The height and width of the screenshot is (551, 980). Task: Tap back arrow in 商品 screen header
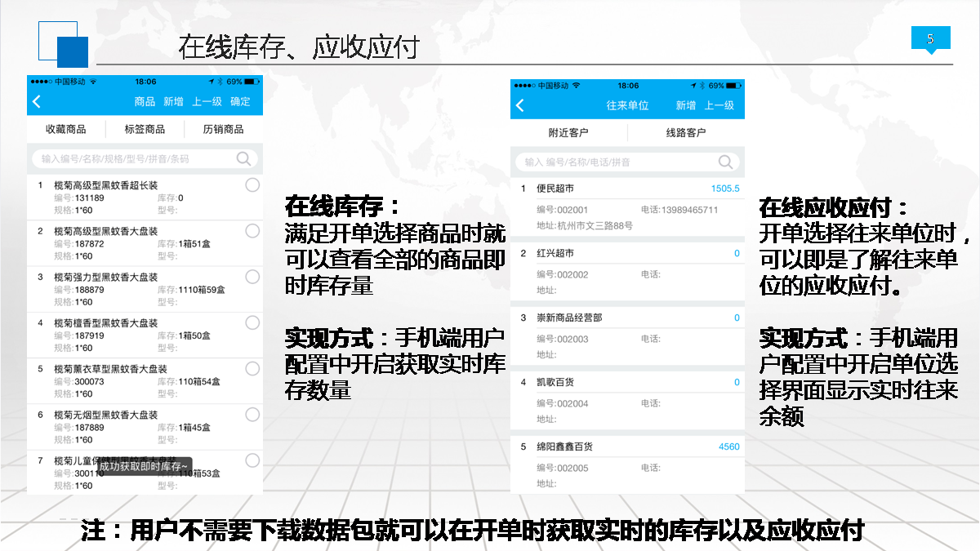37,102
